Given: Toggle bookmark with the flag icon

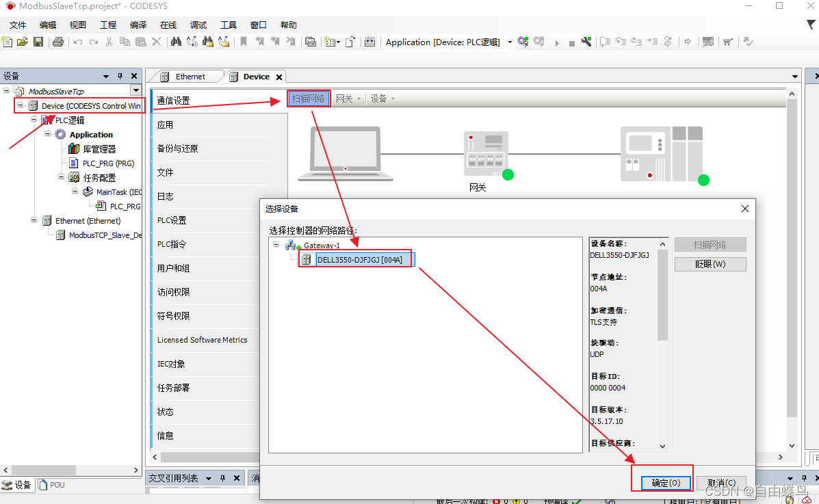Looking at the screenshot, I should [x=244, y=42].
